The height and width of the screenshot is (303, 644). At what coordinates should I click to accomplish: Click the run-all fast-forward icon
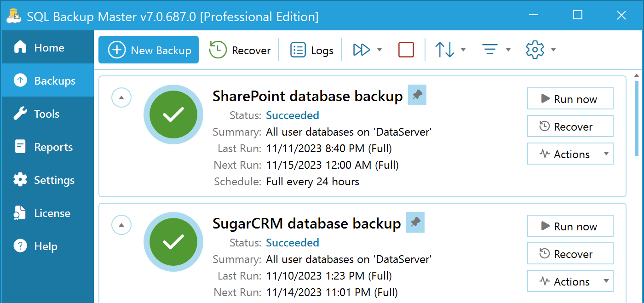(362, 50)
